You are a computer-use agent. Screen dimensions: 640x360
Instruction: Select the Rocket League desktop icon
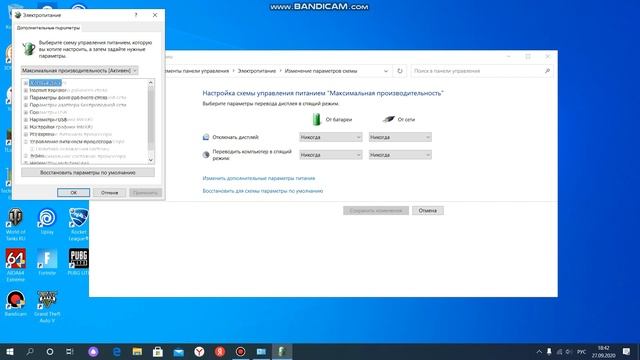79,224
